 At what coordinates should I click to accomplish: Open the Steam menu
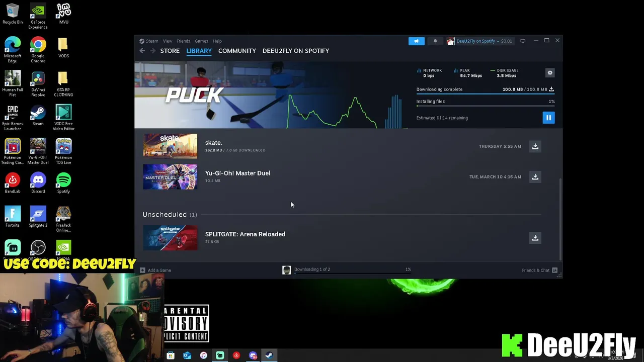point(152,41)
